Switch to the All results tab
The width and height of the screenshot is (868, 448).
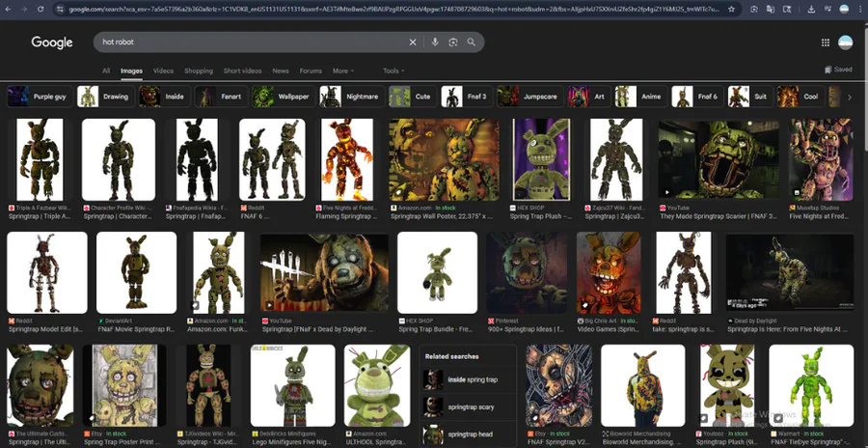click(x=106, y=71)
